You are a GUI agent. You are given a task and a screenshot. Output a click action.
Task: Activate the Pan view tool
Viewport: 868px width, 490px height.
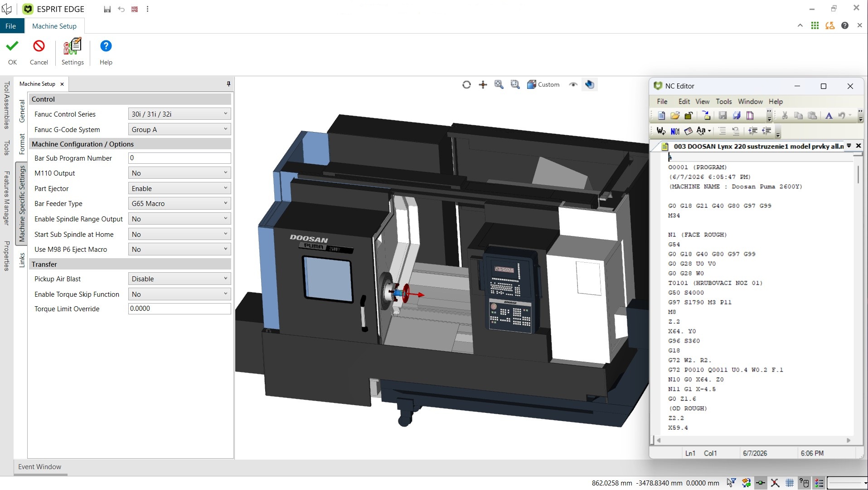(x=483, y=84)
